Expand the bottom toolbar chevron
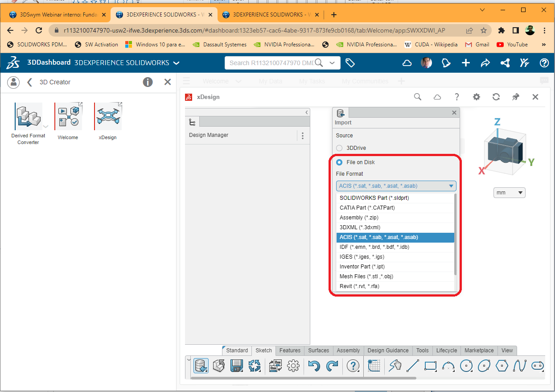 [x=189, y=360]
